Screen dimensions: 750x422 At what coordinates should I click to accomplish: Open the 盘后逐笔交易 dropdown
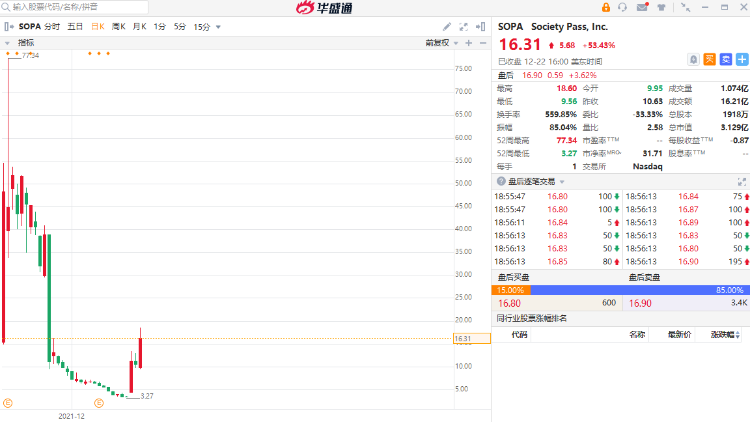click(x=562, y=182)
